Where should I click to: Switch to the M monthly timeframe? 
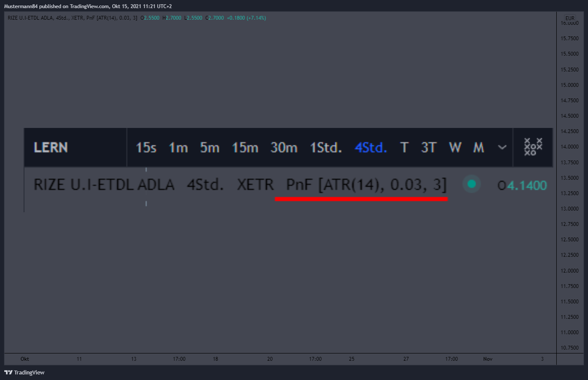tap(478, 148)
